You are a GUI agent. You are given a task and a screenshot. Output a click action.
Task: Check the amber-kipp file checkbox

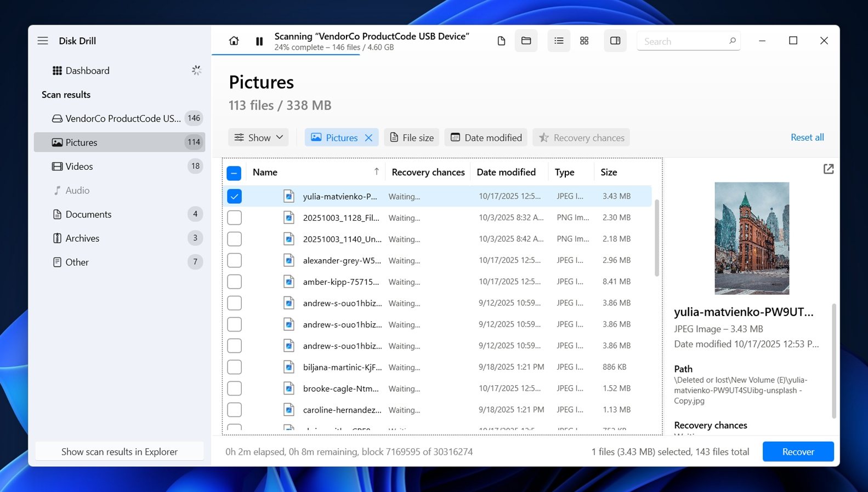(234, 282)
